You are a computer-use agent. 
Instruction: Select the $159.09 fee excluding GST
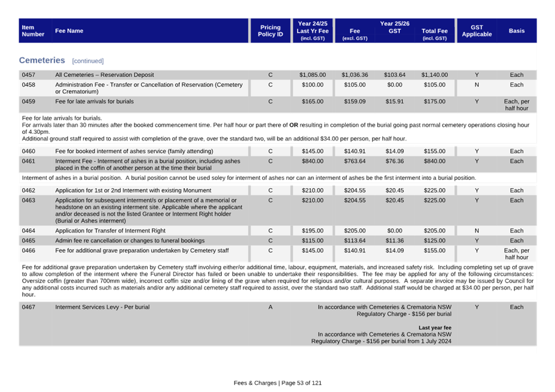pyautogui.click(x=355, y=102)
